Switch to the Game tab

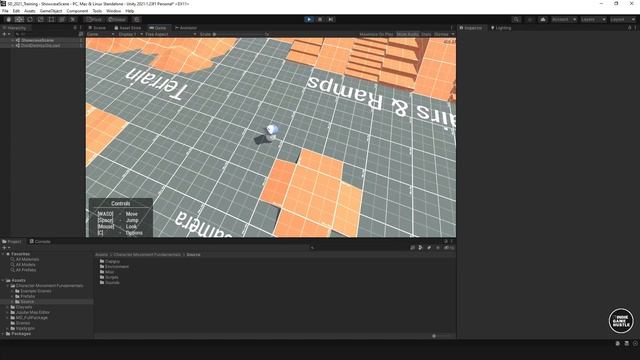click(158, 28)
